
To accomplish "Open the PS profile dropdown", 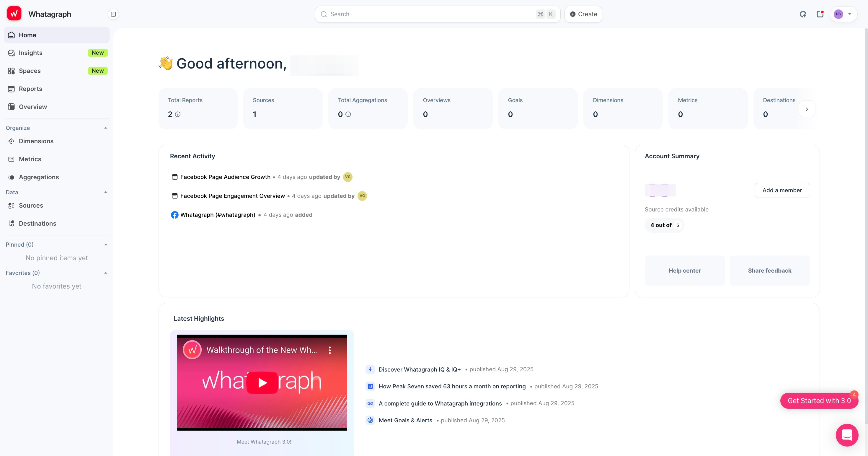I will tap(843, 14).
